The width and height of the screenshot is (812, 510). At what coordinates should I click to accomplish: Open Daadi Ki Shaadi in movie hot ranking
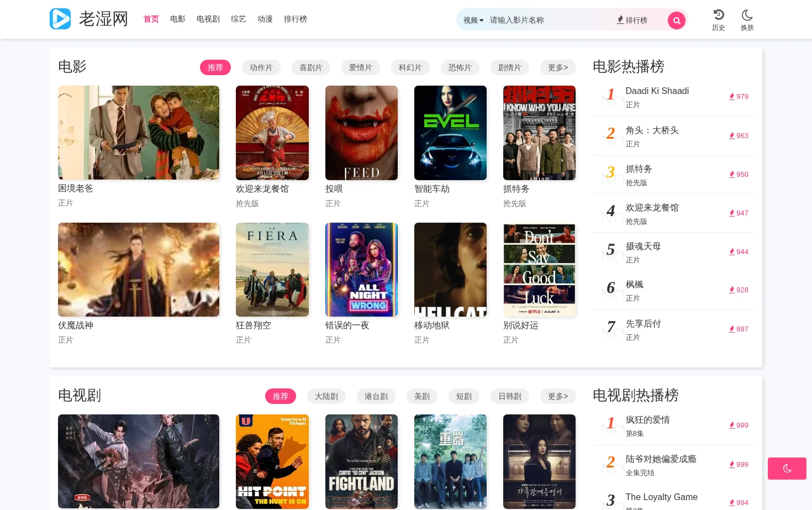tap(657, 91)
